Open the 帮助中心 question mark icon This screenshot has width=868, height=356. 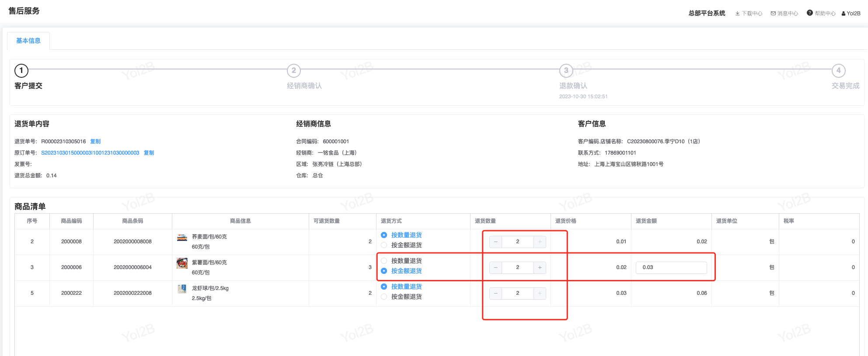pos(810,13)
